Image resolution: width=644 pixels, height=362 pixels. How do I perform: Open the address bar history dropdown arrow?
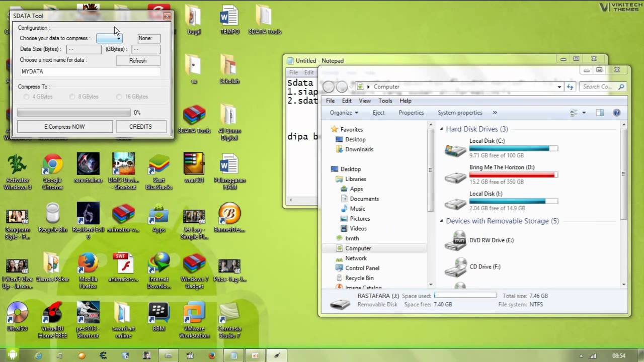point(559,86)
